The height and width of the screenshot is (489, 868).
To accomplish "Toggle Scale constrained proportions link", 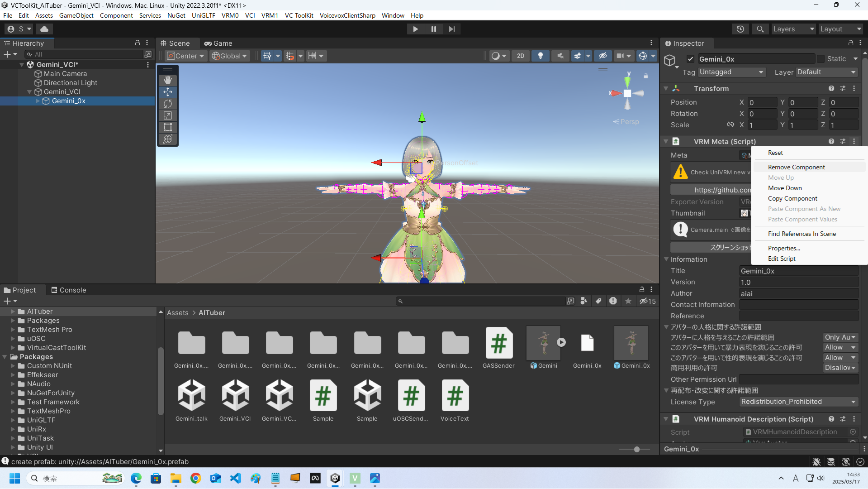I will coord(730,125).
